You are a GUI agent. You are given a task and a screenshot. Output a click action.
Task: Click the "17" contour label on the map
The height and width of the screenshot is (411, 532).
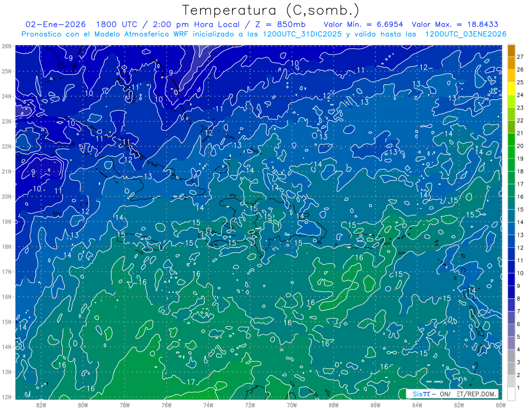(x=191, y=382)
